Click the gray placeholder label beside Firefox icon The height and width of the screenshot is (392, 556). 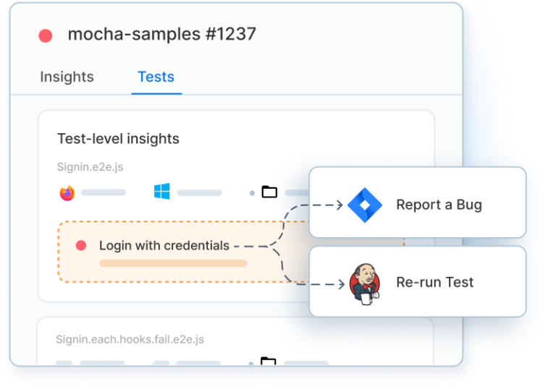coord(104,192)
